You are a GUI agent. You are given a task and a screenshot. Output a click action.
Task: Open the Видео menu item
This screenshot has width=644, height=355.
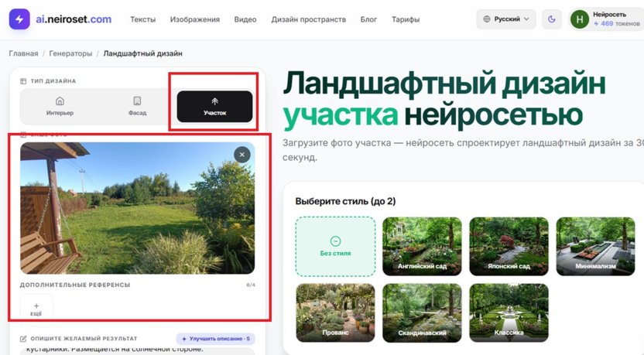[x=245, y=19]
